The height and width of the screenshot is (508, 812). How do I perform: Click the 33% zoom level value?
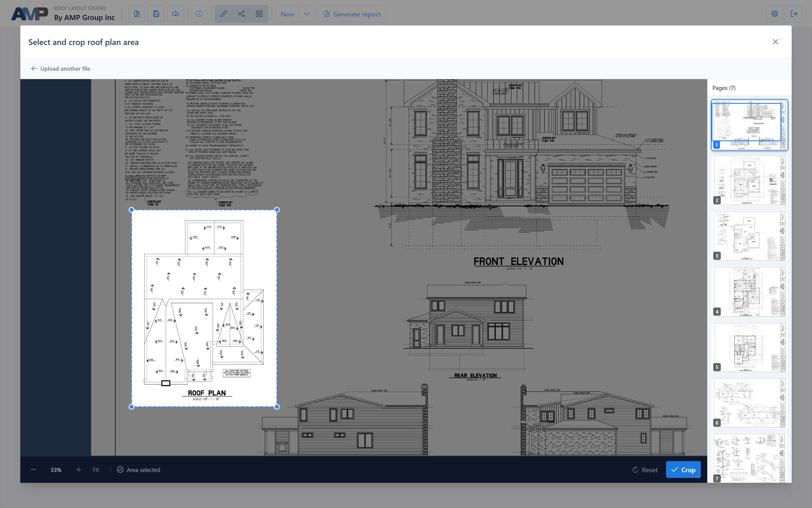click(56, 470)
